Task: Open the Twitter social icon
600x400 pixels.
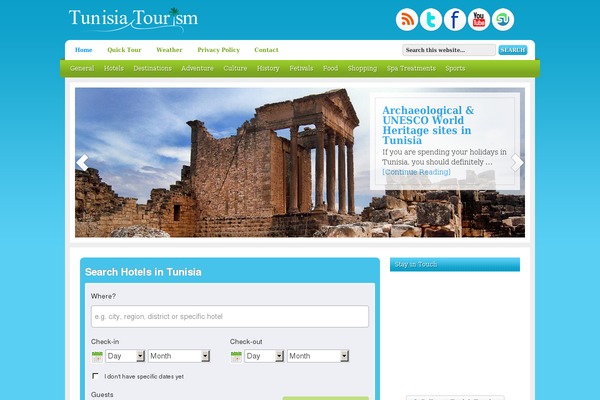Action: [430, 20]
